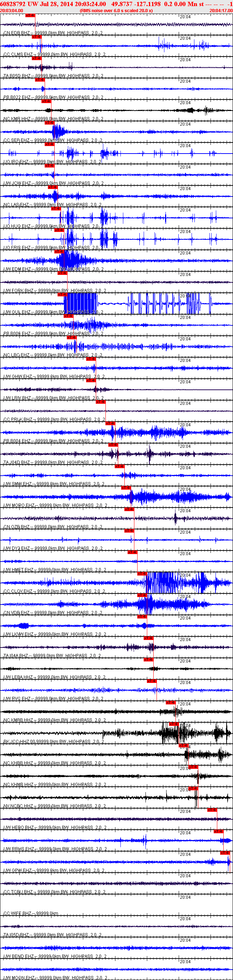The height and width of the screenshot is (980, 233).
Task: Select the red pick flag on CC CLGV trace
Action: [142, 574]
